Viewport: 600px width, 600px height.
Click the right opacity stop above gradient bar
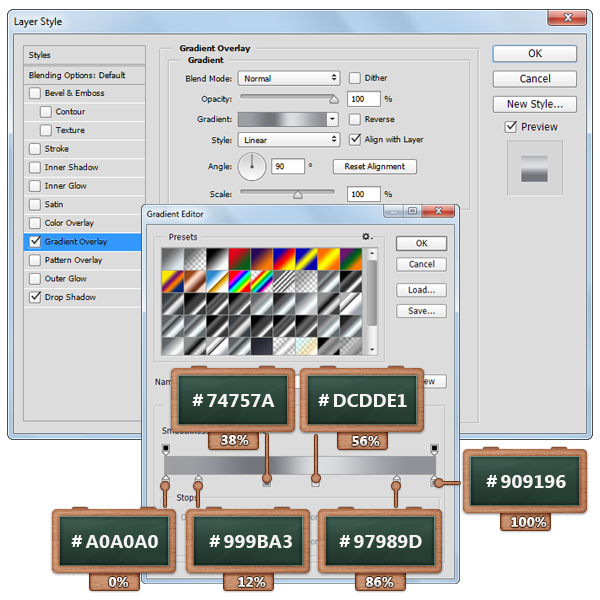pyautogui.click(x=434, y=449)
